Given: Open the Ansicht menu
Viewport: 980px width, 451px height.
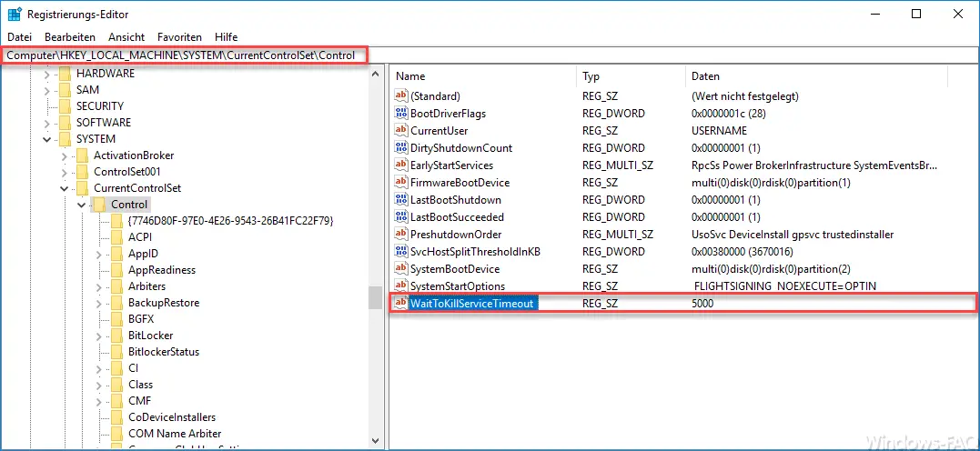Looking at the screenshot, I should click(x=126, y=37).
